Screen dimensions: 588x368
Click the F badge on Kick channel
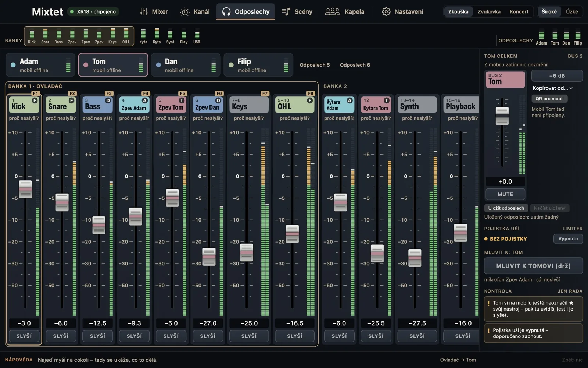[35, 100]
